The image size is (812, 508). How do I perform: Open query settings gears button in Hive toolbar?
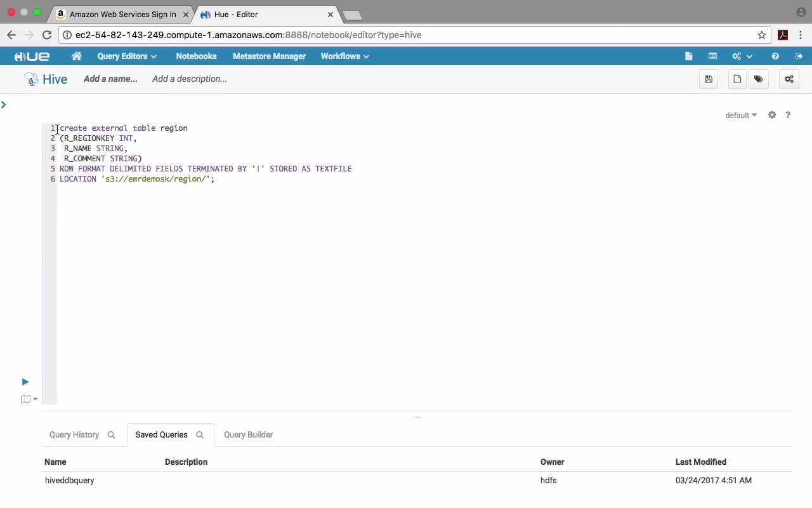tap(789, 79)
